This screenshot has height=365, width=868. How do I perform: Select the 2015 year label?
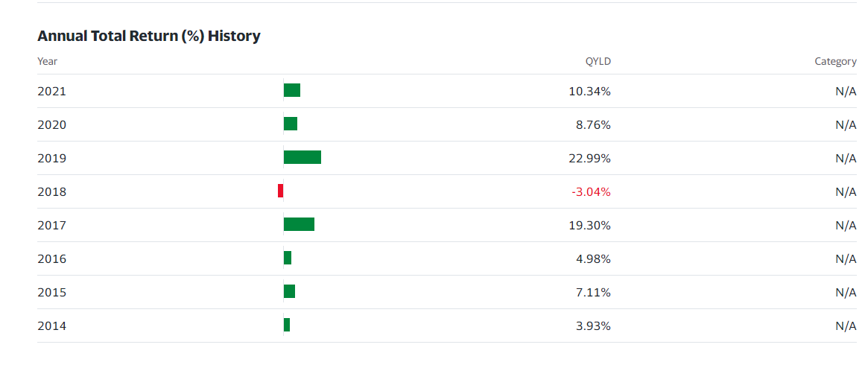[x=51, y=292]
